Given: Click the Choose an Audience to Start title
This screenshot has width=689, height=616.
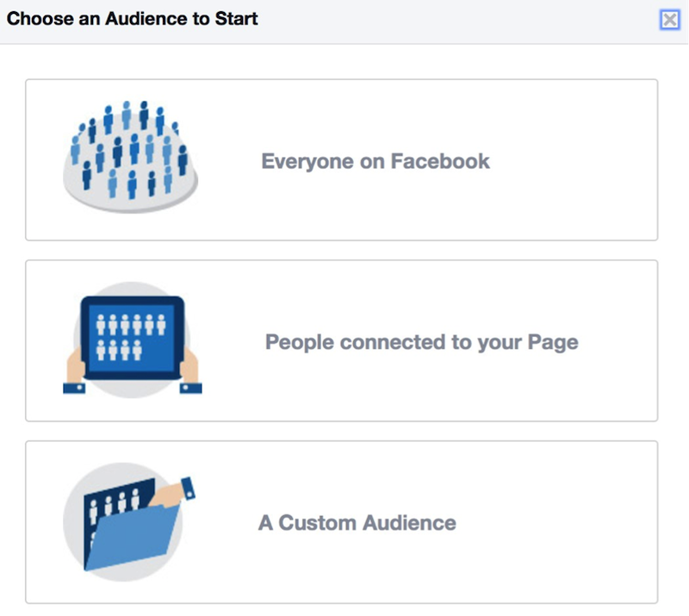Looking at the screenshot, I should point(133,19).
